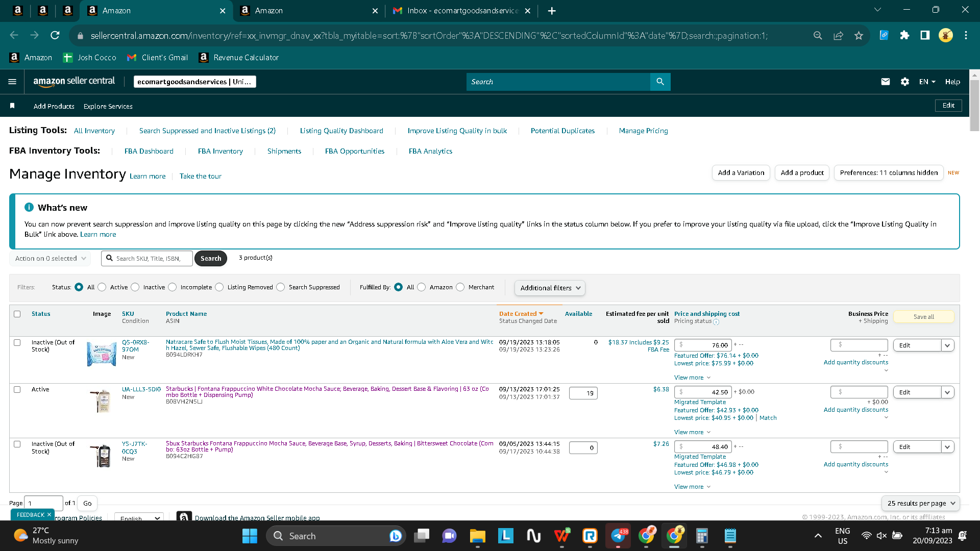980x551 pixels.
Task: Click the Add a product button
Action: pyautogui.click(x=802, y=173)
